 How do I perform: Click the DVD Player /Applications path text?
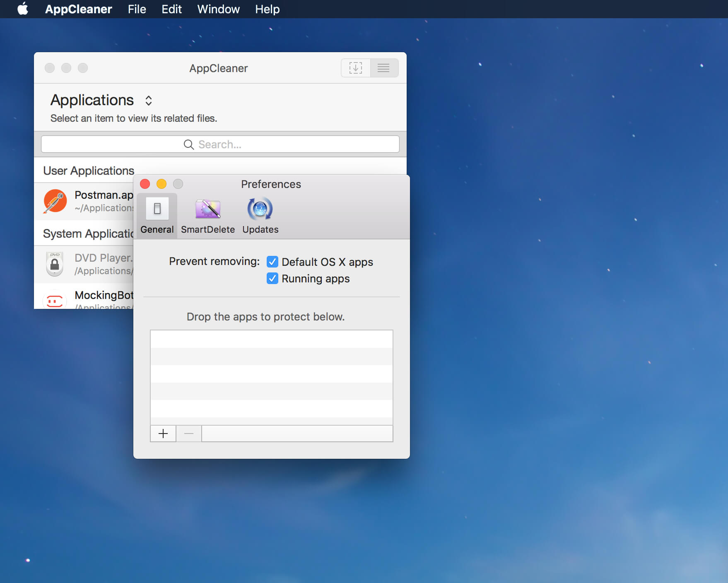104,271
